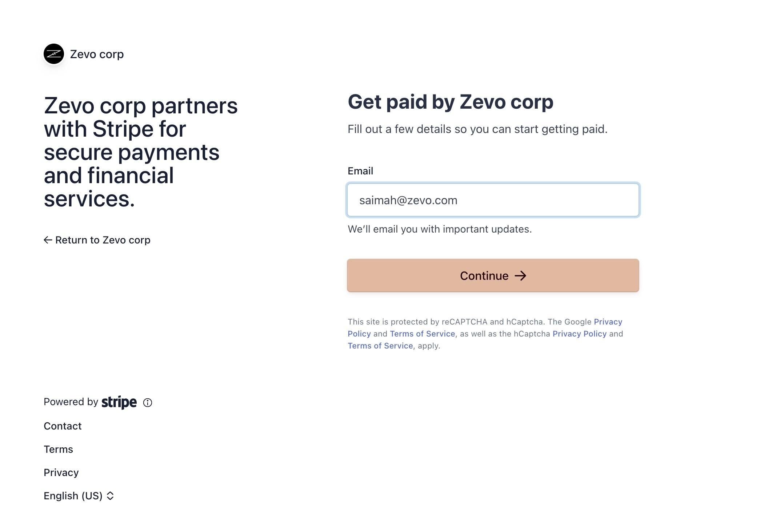Click the Stripe logo in the footer

119,402
